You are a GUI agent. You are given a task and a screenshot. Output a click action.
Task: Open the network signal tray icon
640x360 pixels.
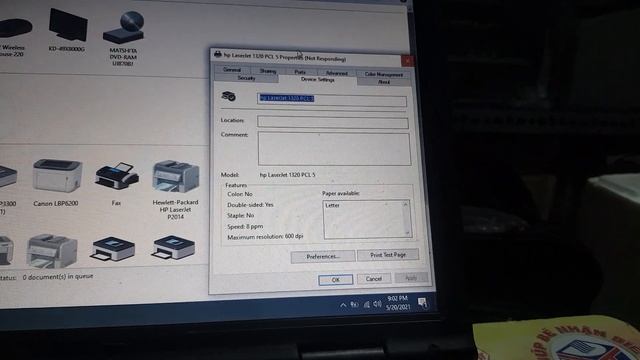[x=367, y=304]
